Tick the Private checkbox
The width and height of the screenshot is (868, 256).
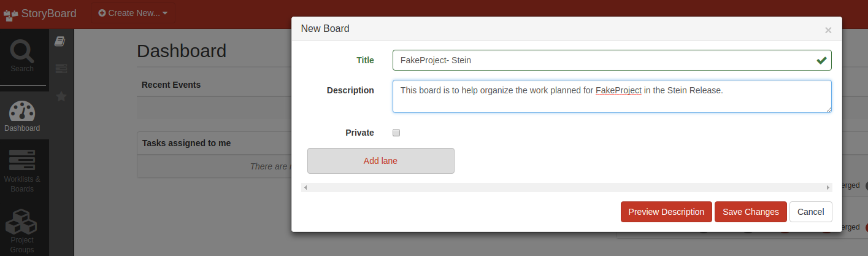coord(396,133)
